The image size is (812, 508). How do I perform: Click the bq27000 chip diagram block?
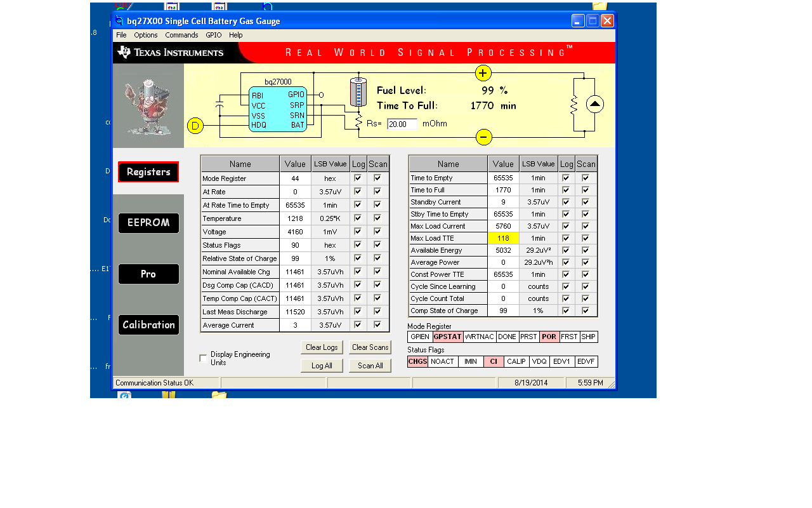pyautogui.click(x=278, y=109)
